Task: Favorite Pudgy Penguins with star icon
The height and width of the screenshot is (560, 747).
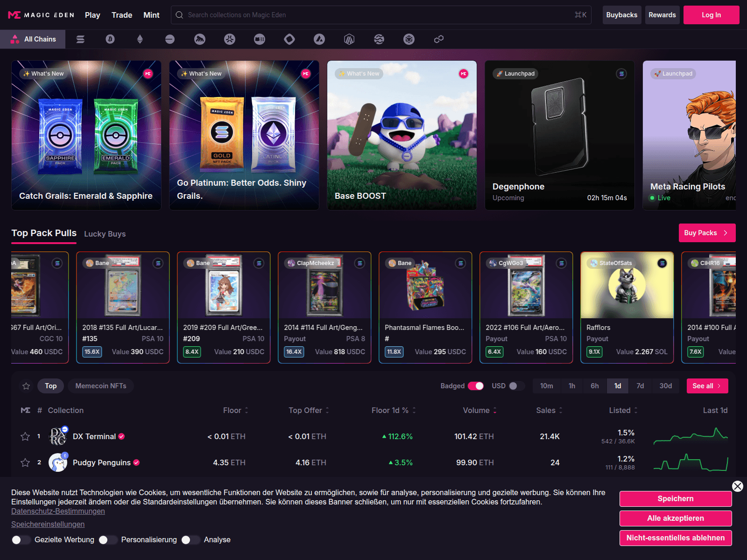Action: tap(25, 462)
